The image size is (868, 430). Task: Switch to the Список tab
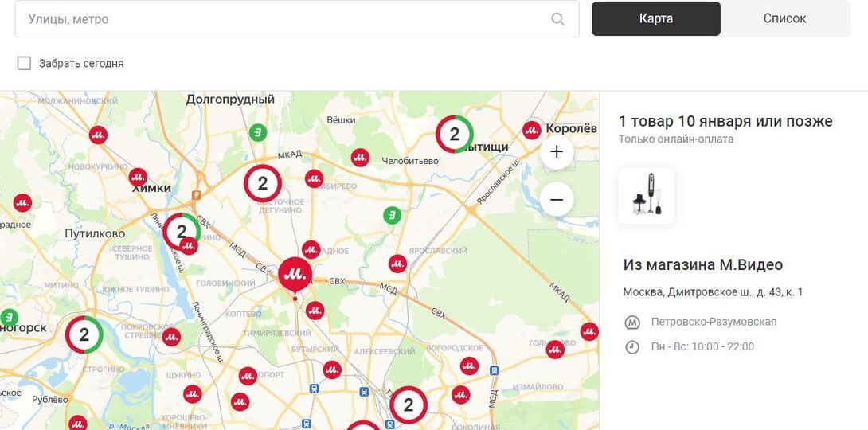point(785,19)
